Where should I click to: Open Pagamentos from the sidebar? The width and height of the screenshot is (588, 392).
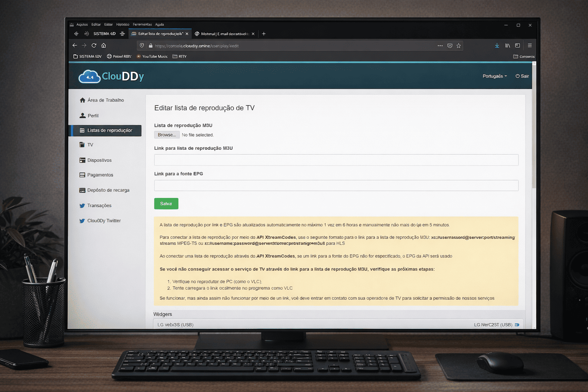[x=100, y=175]
